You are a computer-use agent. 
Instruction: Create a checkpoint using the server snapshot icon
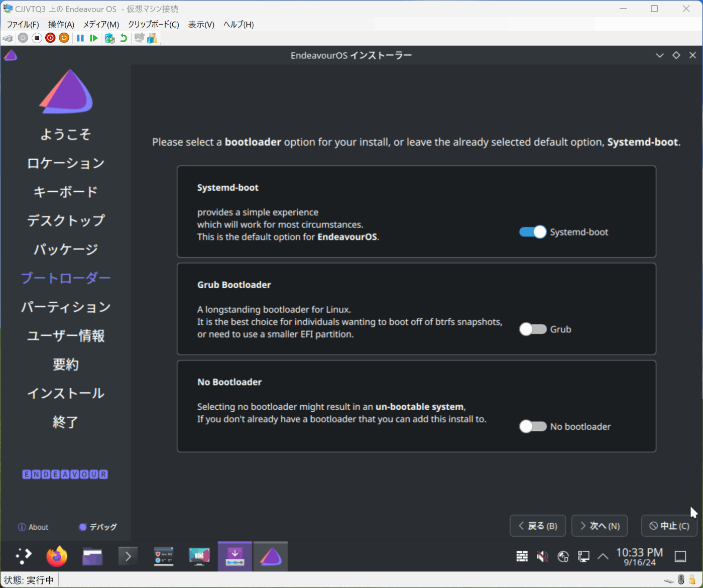click(x=109, y=38)
